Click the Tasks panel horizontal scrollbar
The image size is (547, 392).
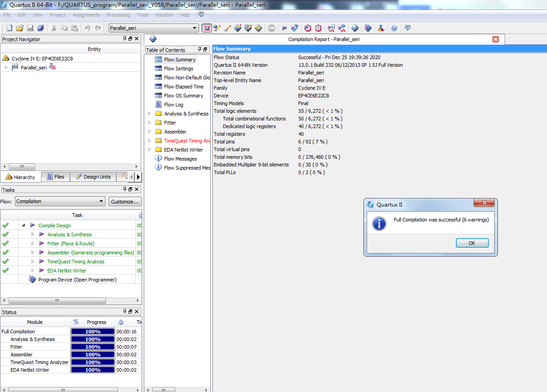(57, 301)
